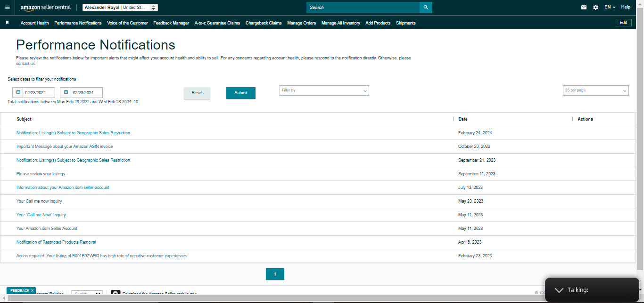This screenshot has height=303, width=644.
Task: Open Voice of the Customer
Action: [x=127, y=23]
